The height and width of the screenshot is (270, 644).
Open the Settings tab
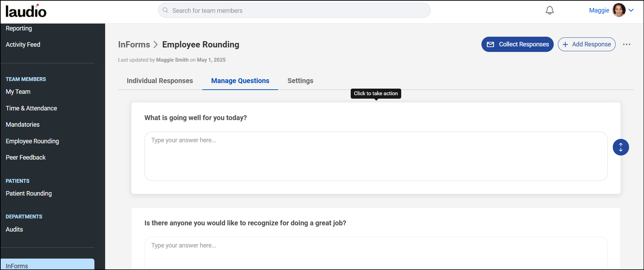(x=300, y=81)
